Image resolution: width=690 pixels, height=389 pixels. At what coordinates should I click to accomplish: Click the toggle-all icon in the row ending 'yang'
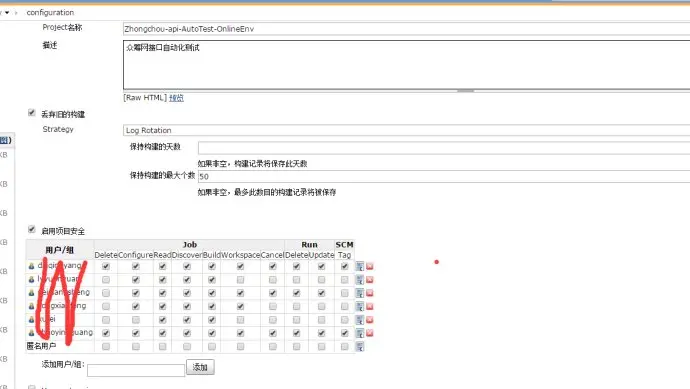coord(360,267)
